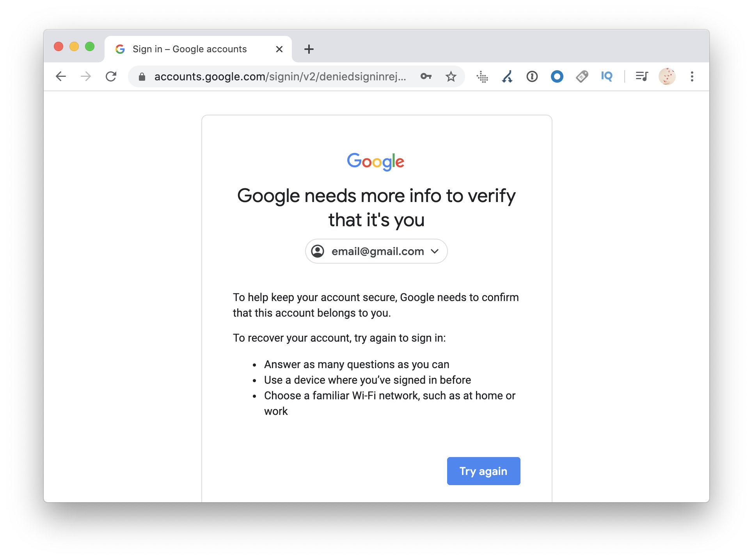Click the bookmark star icon
This screenshot has height=560, width=753.
coord(450,76)
